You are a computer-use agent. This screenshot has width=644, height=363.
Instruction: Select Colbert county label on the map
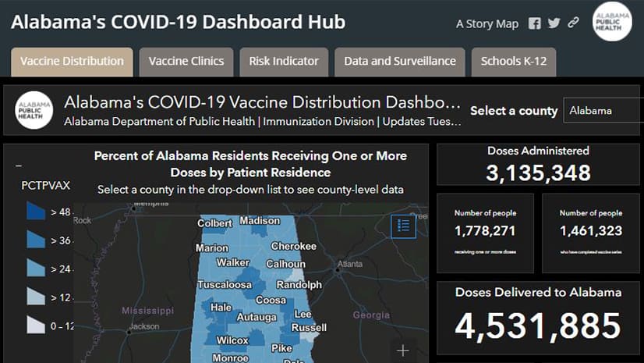point(214,223)
